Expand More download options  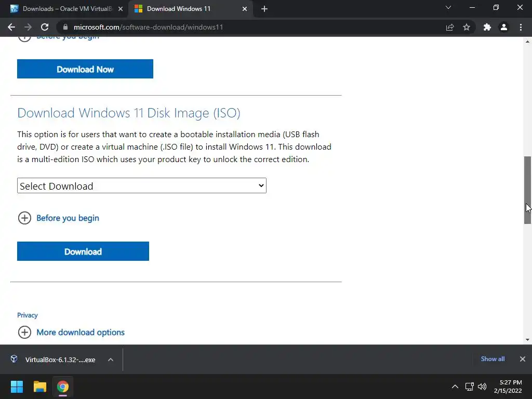tap(71, 332)
